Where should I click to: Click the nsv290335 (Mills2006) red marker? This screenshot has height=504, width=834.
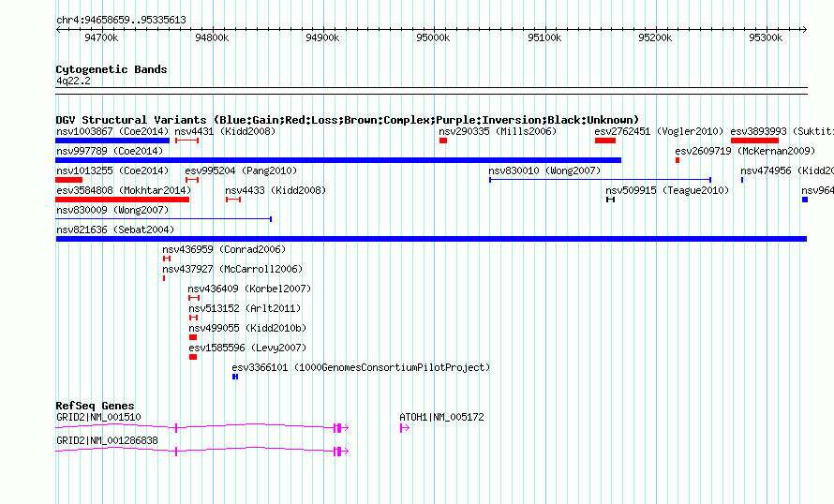click(x=443, y=141)
